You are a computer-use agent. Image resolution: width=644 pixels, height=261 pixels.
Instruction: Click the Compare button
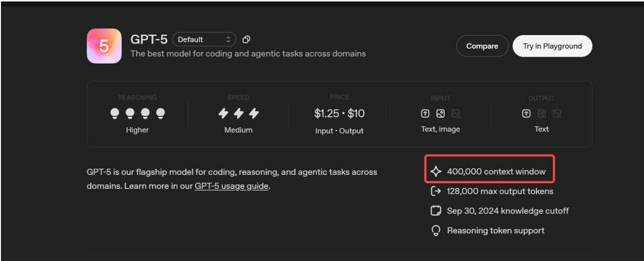tap(482, 46)
